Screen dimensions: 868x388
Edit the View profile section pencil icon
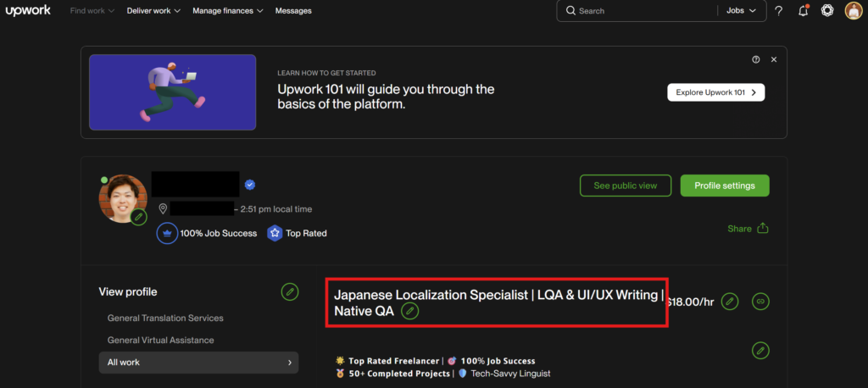[x=290, y=291]
